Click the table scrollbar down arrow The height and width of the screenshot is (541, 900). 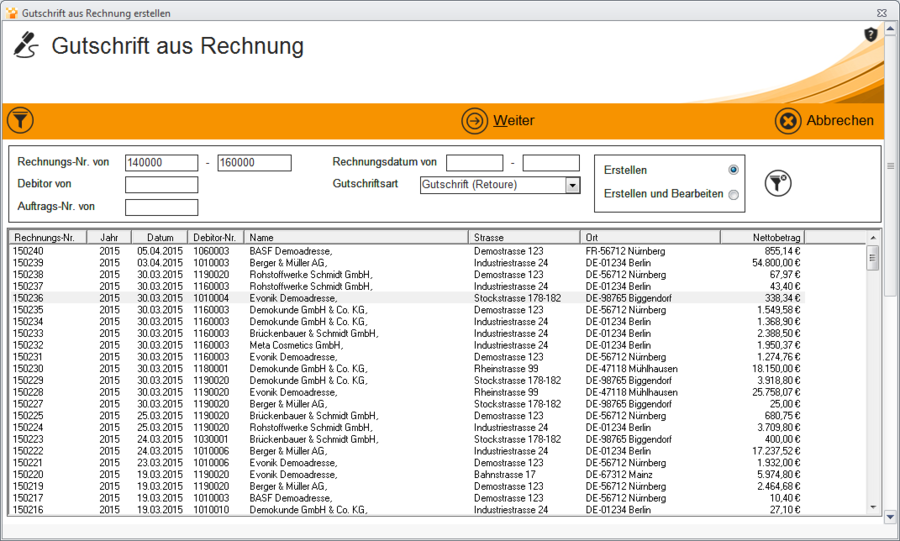pos(872,507)
